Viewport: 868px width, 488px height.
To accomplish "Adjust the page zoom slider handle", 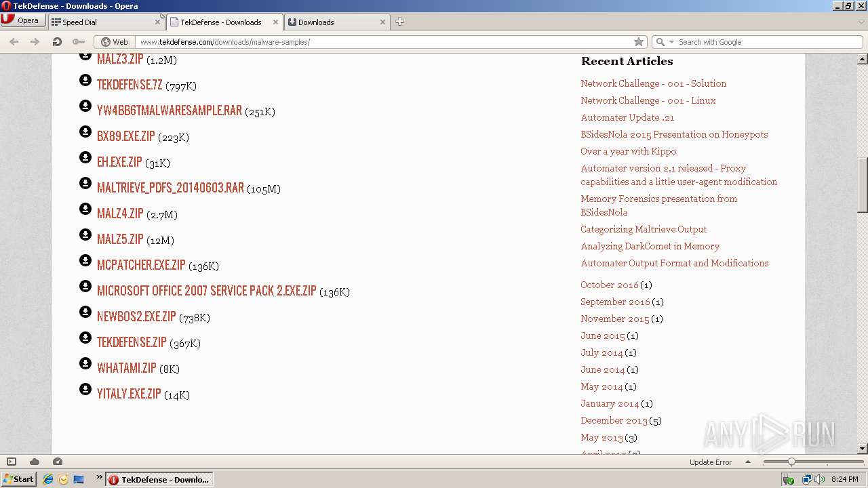I will [x=791, y=462].
